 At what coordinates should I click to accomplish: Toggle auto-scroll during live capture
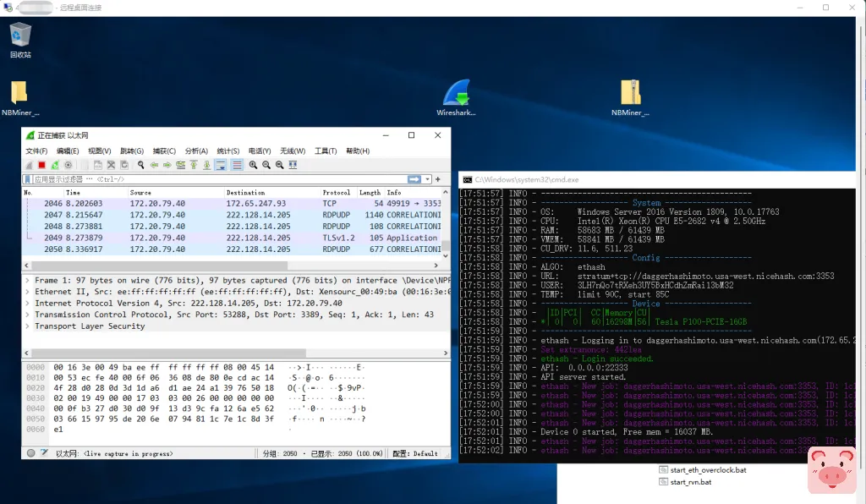[x=221, y=165]
